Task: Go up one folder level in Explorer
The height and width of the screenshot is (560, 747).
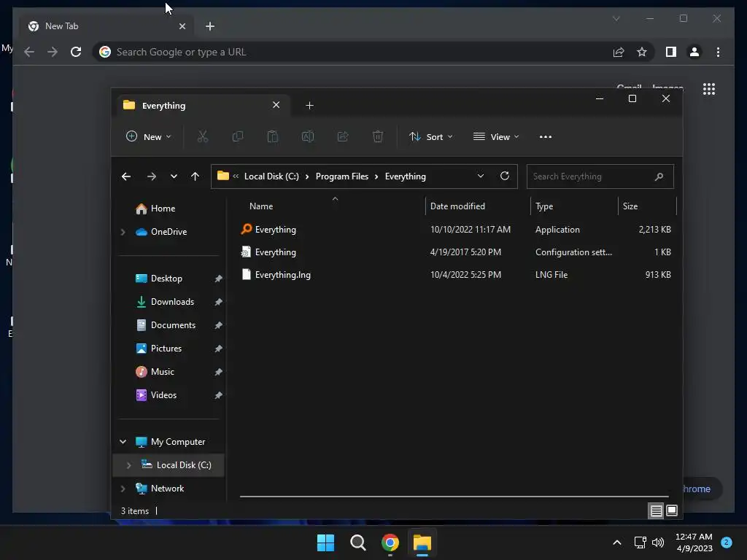Action: coord(195,176)
